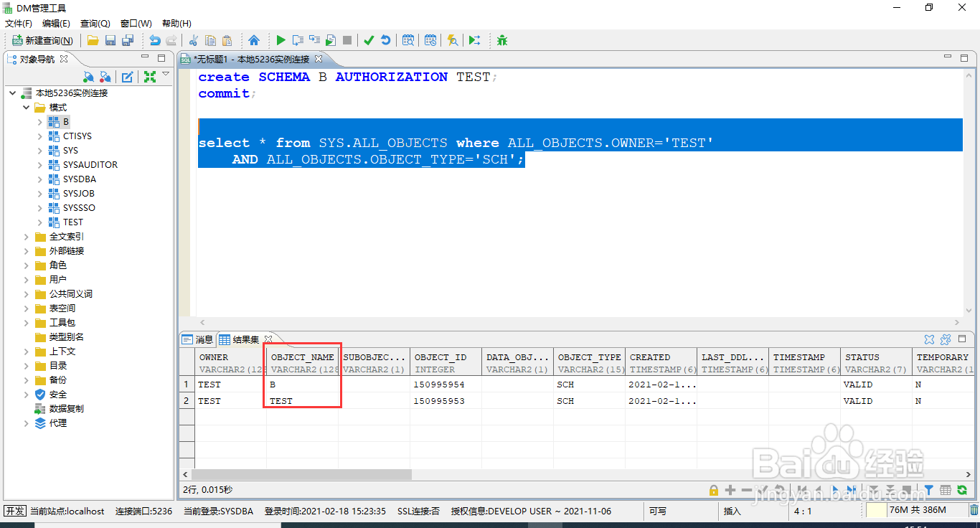The height and width of the screenshot is (528, 980).
Task: Select SYSAUDITOR schema in tree
Action: 90,164
